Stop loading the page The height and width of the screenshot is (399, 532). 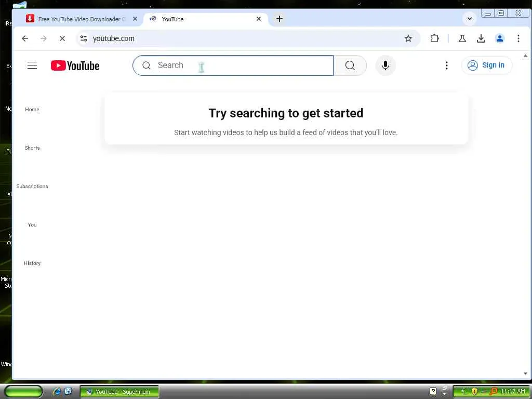(x=62, y=38)
